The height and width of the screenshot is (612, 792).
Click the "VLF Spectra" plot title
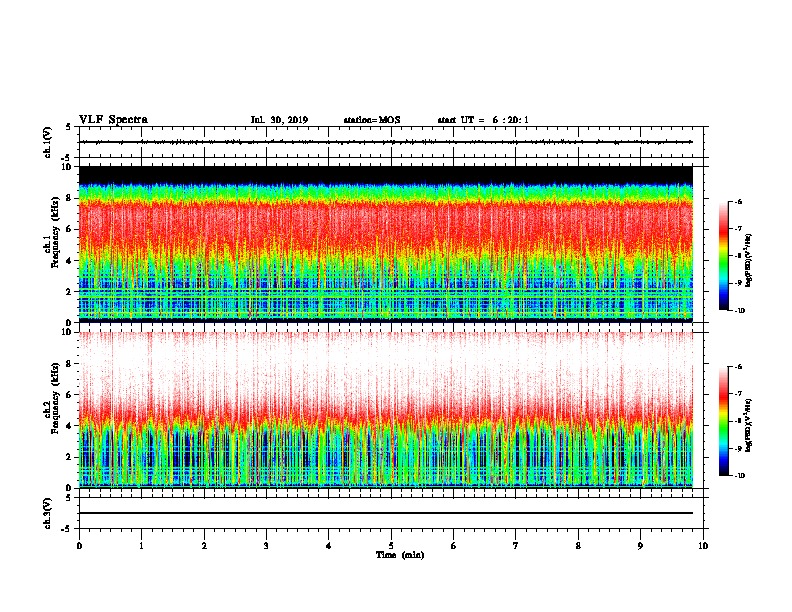(x=113, y=120)
